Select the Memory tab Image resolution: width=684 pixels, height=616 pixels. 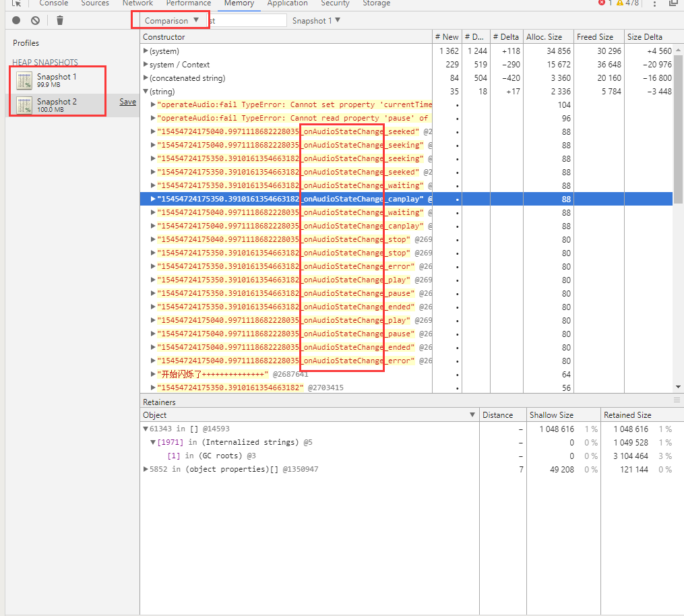(239, 3)
